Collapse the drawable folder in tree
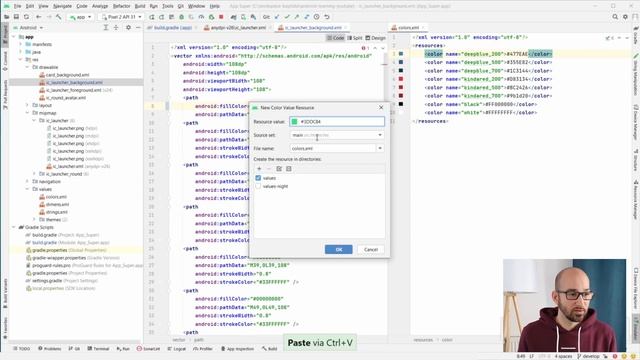 pos(27,67)
